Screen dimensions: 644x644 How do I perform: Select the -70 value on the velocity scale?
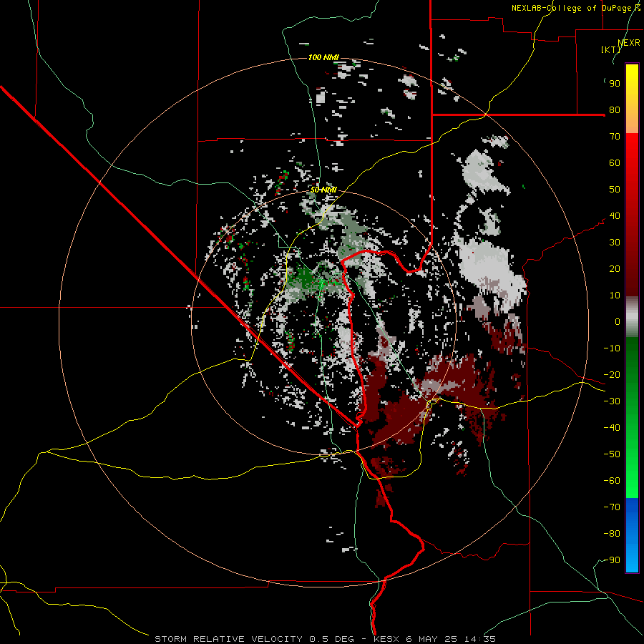[612, 507]
